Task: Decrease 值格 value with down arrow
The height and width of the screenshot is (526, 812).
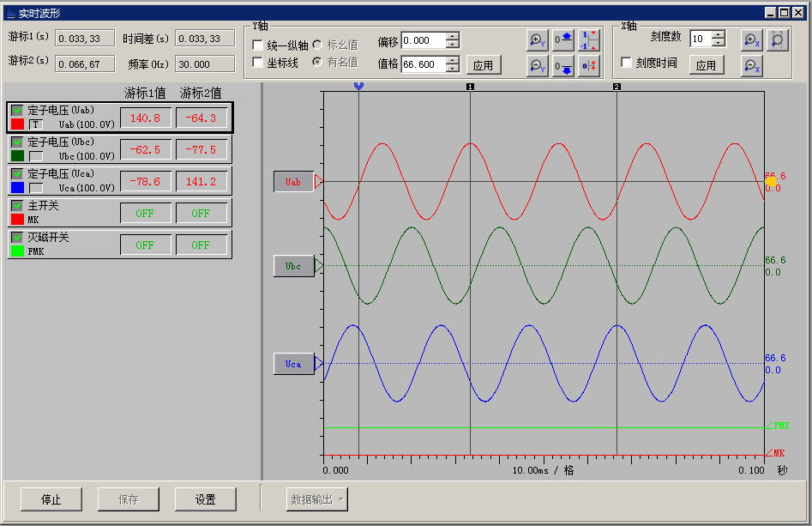Action: click(x=453, y=69)
